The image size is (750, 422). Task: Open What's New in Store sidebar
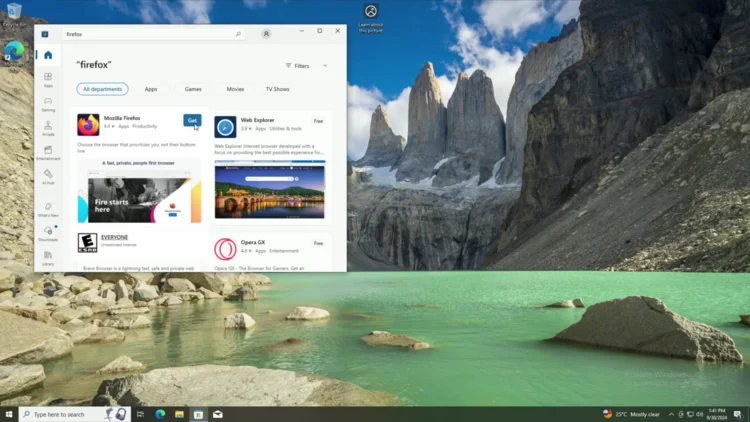pyautogui.click(x=48, y=209)
